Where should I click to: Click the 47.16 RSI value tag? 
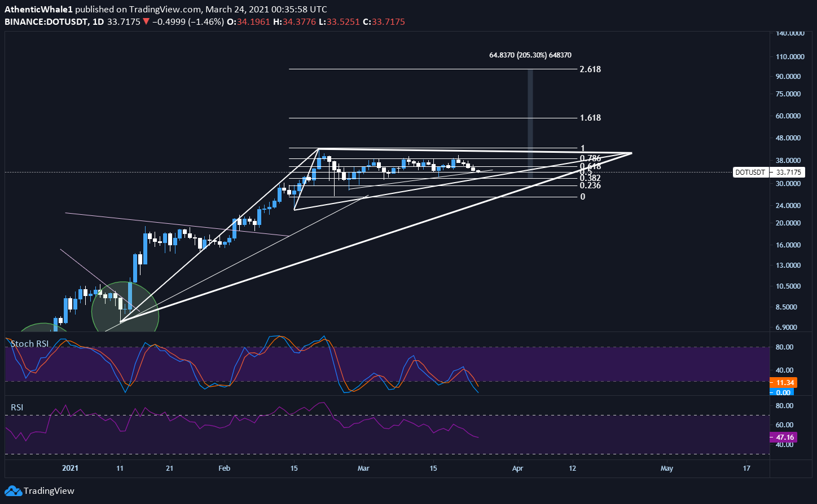click(783, 437)
